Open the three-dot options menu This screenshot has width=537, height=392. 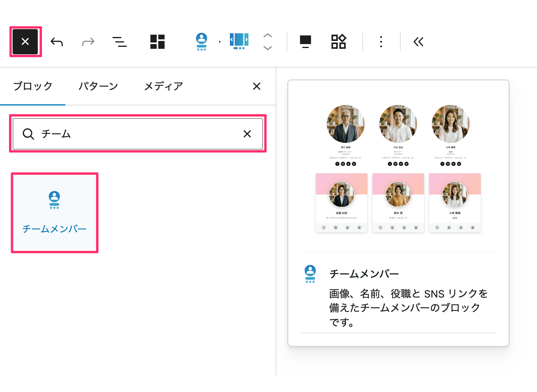click(x=381, y=42)
